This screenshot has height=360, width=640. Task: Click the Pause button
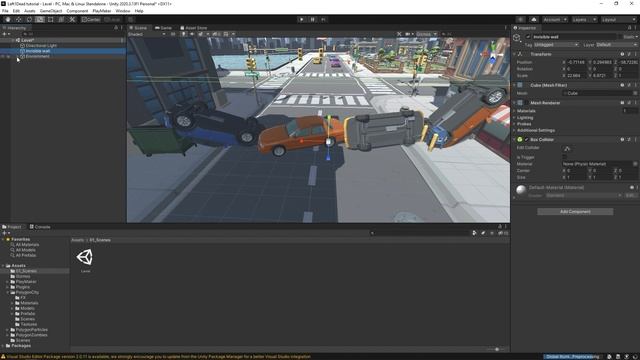click(313, 19)
